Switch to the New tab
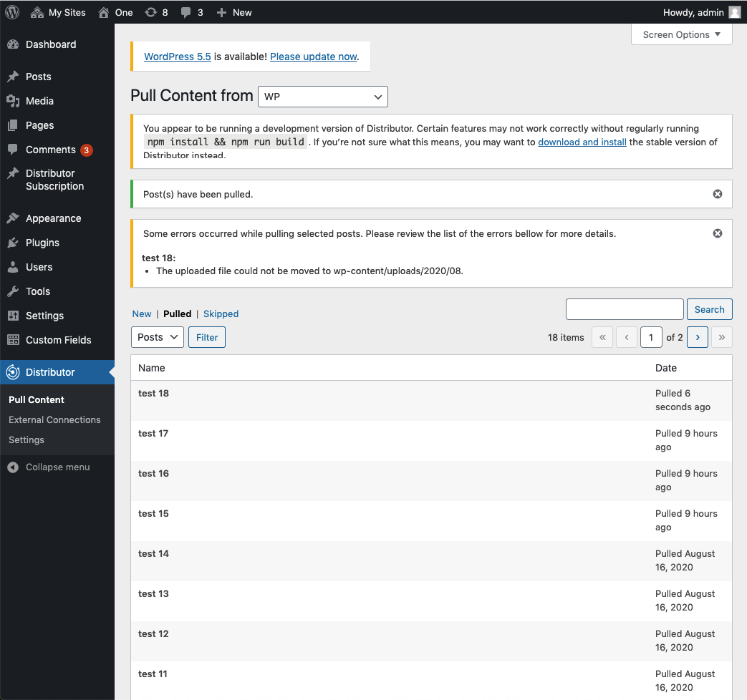Image resolution: width=747 pixels, height=700 pixels. [142, 313]
